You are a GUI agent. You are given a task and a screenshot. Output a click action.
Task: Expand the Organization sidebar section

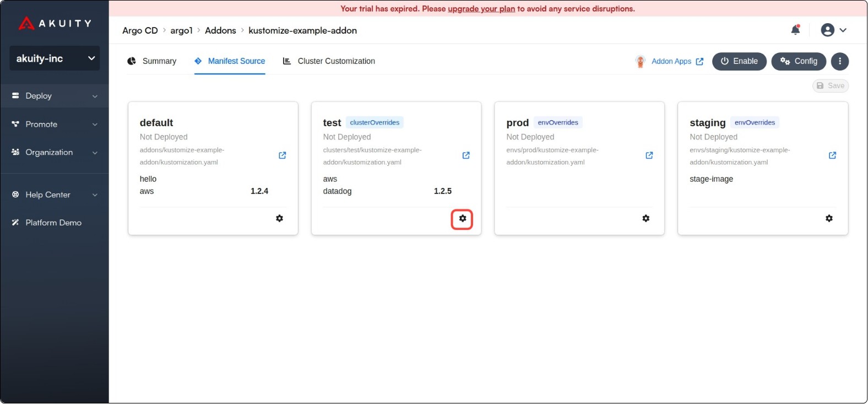coord(55,153)
